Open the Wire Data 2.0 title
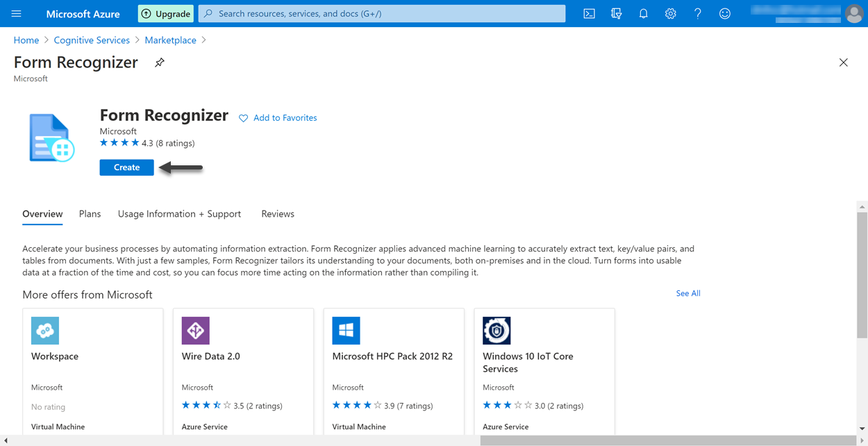This screenshot has width=868, height=446. coord(211,356)
